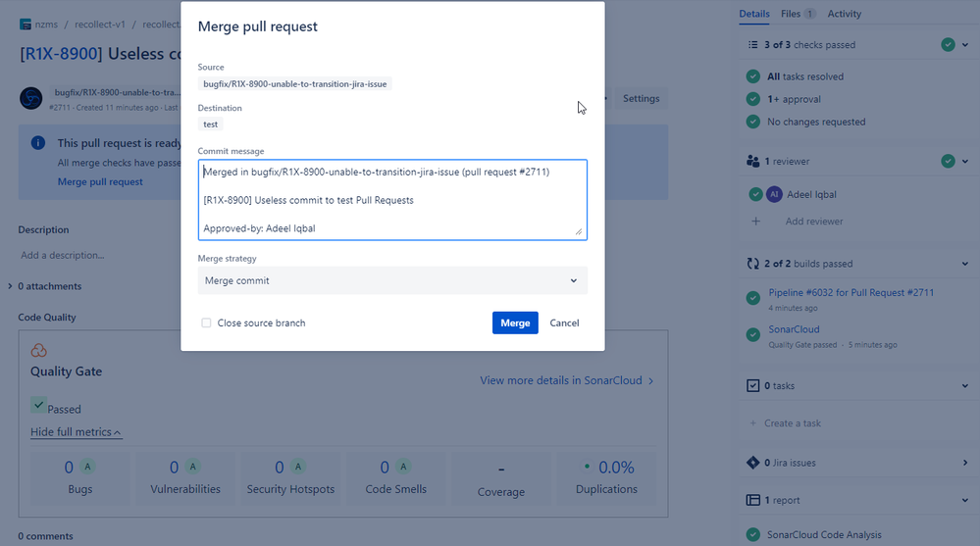Image resolution: width=980 pixels, height=546 pixels.
Task: Collapse the 2 of 2 builds passed section
Action: pos(965,264)
